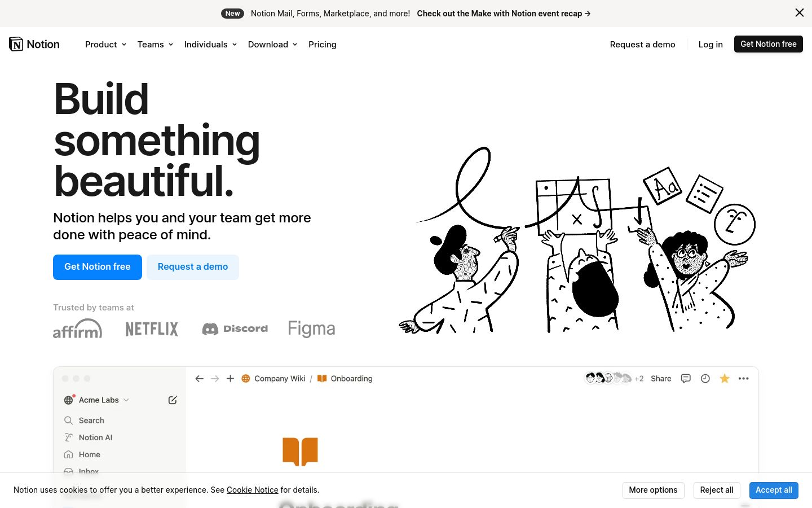Click the back arrow in the Onboarding preview

click(200, 379)
